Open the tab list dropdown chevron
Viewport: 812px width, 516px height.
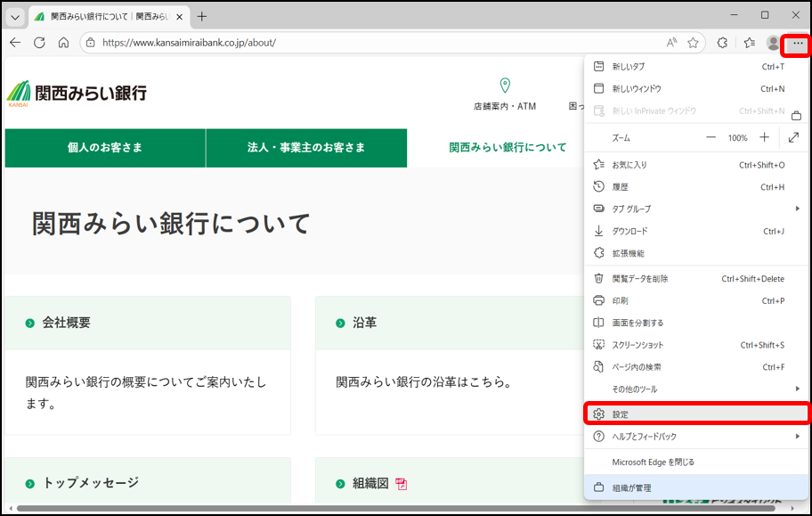(x=15, y=17)
